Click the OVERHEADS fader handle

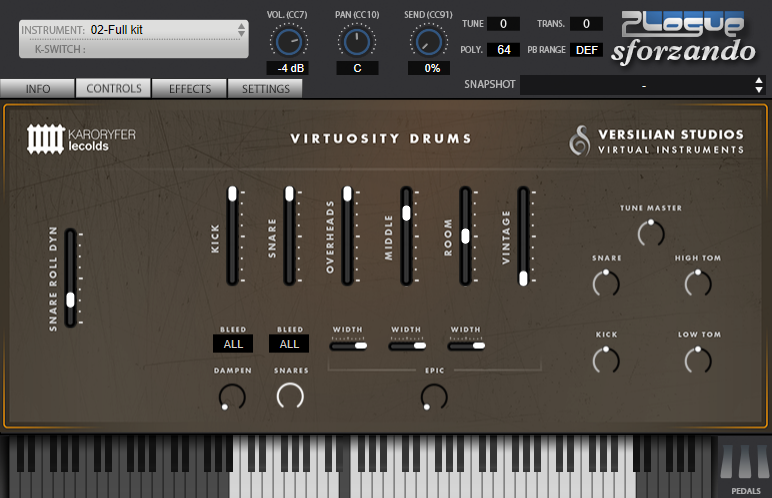point(348,194)
